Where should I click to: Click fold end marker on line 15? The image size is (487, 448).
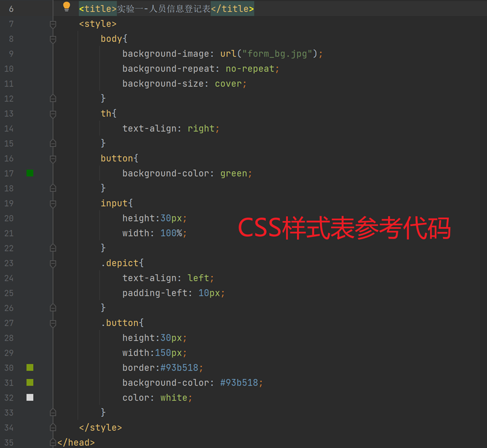[x=53, y=144]
